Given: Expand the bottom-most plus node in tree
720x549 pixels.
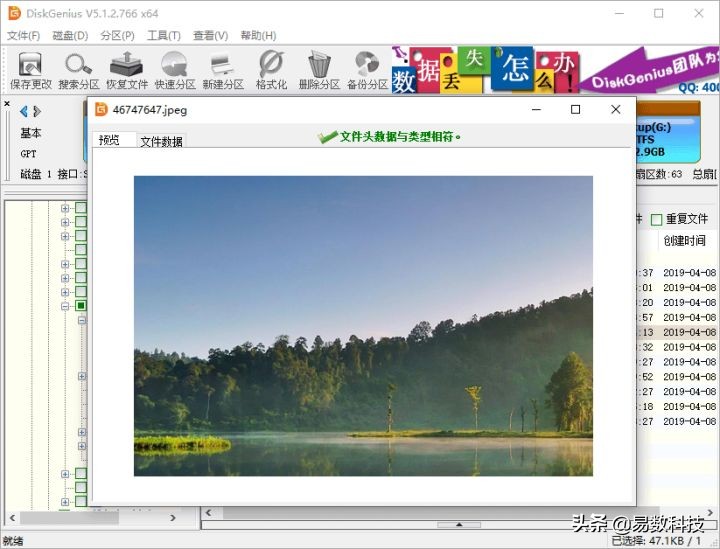Looking at the screenshot, I should click(65, 502).
